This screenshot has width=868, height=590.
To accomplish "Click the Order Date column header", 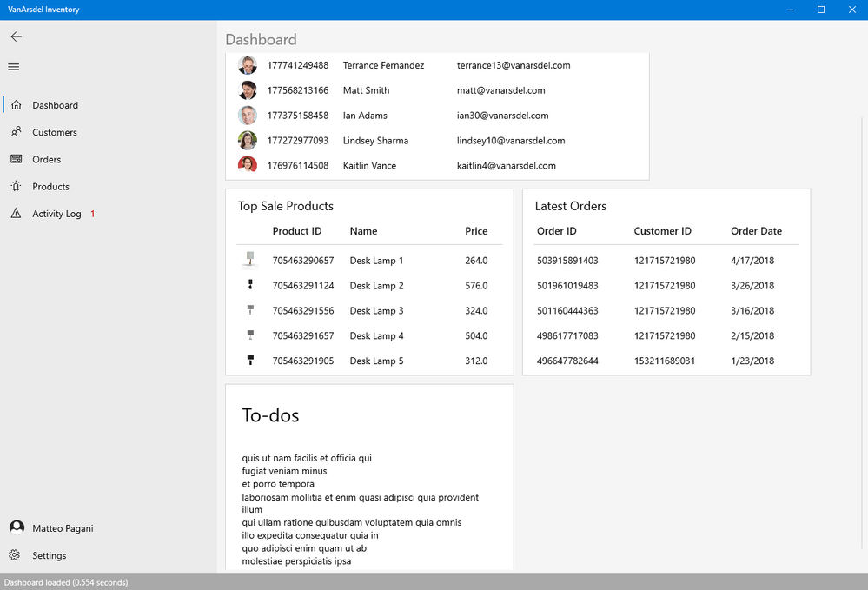I will [756, 231].
